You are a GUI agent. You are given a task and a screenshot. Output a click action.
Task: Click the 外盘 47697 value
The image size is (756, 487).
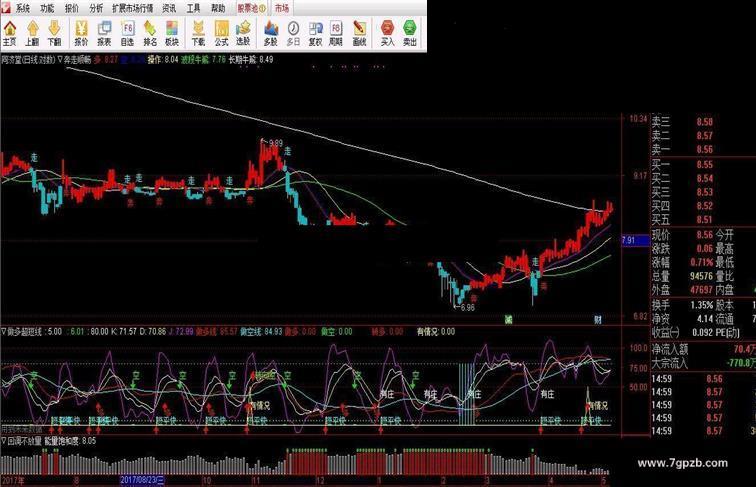[701, 290]
